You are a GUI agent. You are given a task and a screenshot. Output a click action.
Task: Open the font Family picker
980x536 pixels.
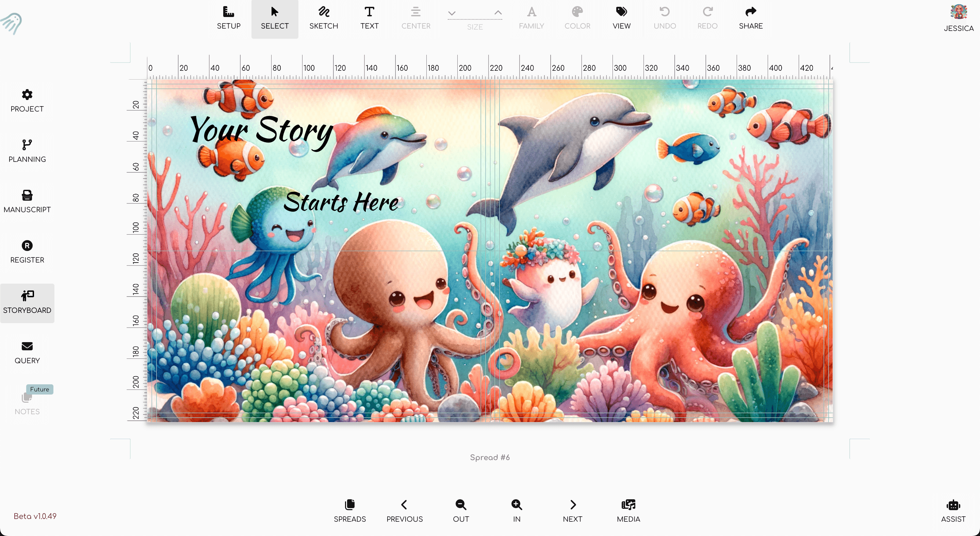(x=532, y=18)
